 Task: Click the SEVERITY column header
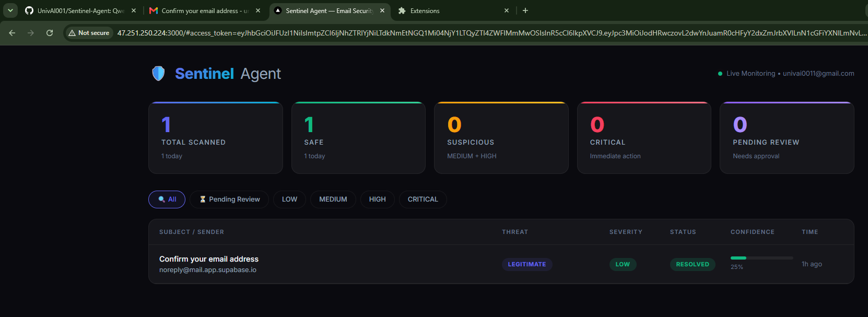(x=626, y=232)
